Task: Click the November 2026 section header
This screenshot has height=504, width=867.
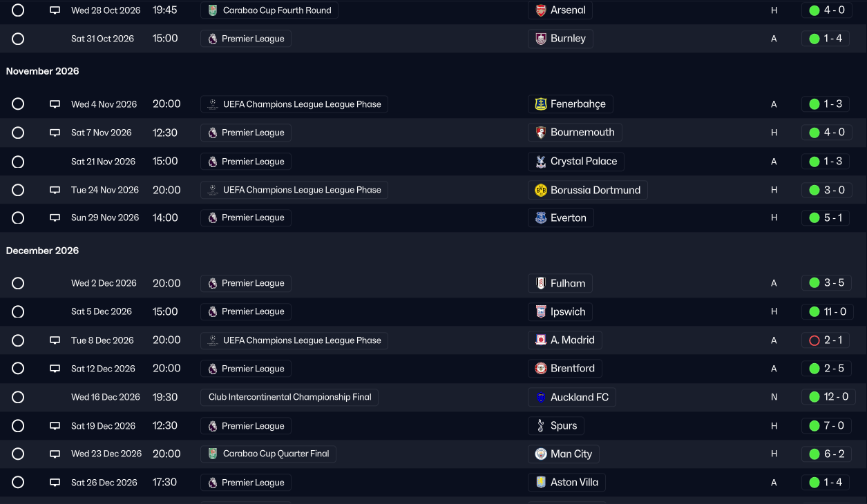Action: (42, 71)
